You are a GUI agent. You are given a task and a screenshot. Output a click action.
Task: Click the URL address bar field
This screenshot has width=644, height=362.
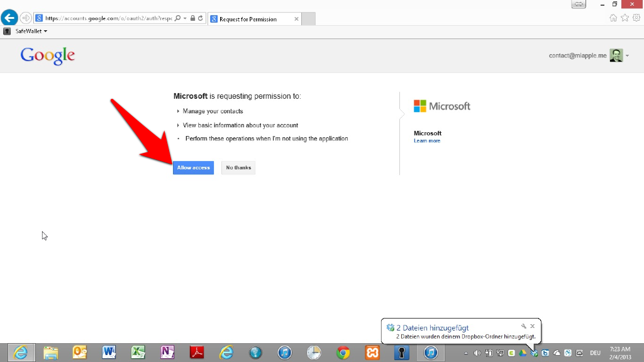[x=107, y=19]
